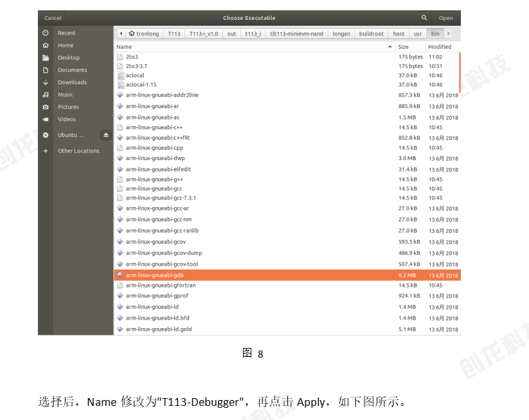Go to longan in path bar
Screen dimensions: 529x420
tap(341, 33)
